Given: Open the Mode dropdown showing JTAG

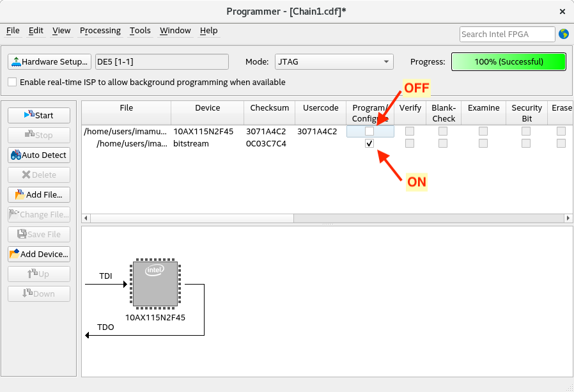Looking at the screenshot, I should click(334, 61).
